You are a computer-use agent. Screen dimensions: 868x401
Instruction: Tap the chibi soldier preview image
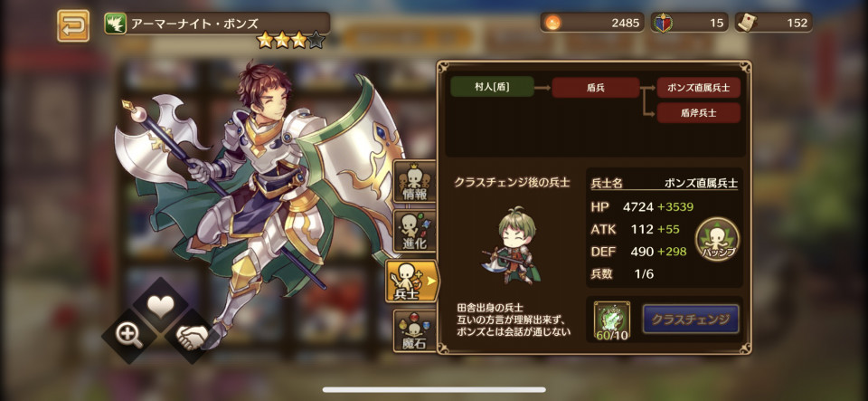[x=509, y=245]
